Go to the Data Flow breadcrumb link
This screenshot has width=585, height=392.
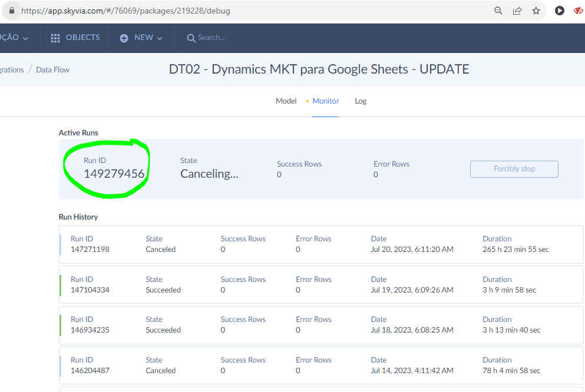tap(52, 69)
